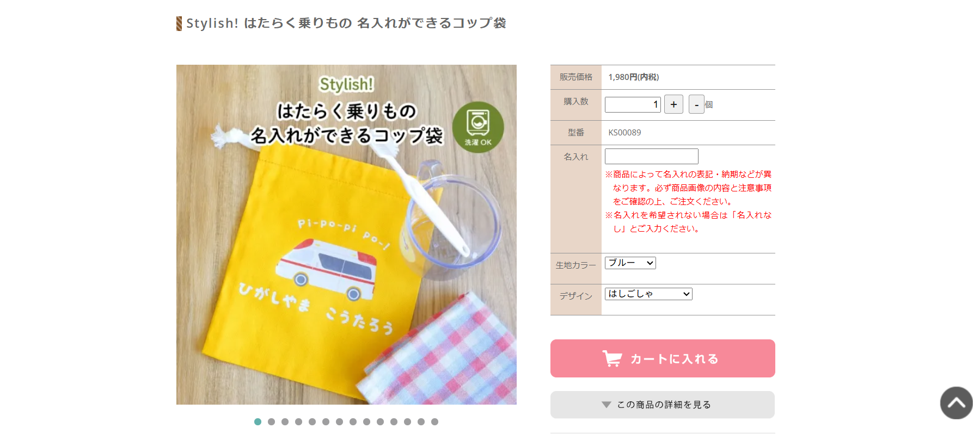Click the yellow cup bag product image
The width and height of the screenshot is (980, 434).
[x=346, y=234]
